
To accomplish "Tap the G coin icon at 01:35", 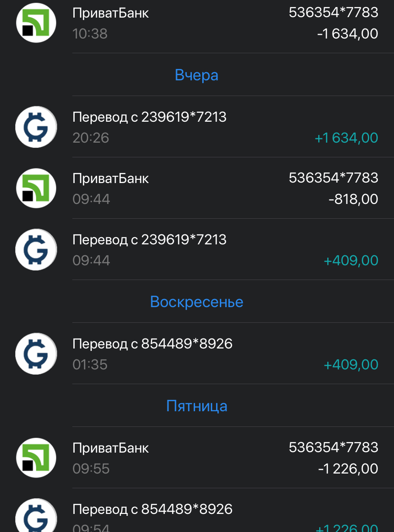I will point(36,354).
